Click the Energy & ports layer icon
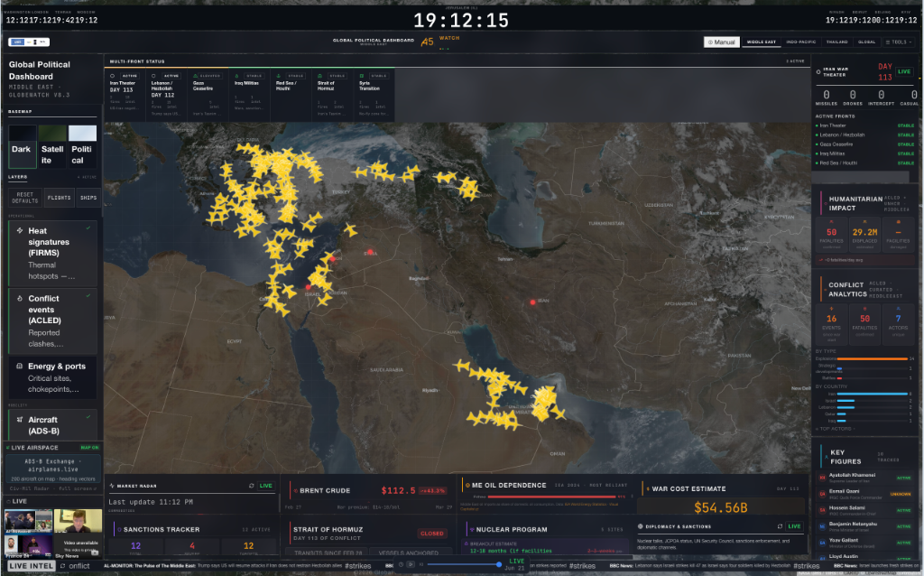Image resolution: width=924 pixels, height=576 pixels. (x=20, y=367)
